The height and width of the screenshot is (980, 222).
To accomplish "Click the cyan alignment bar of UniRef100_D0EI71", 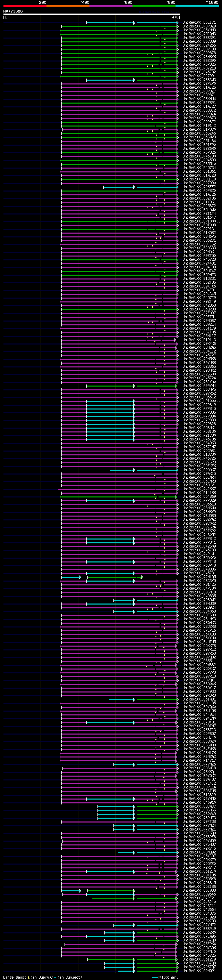I will click(x=132, y=23).
